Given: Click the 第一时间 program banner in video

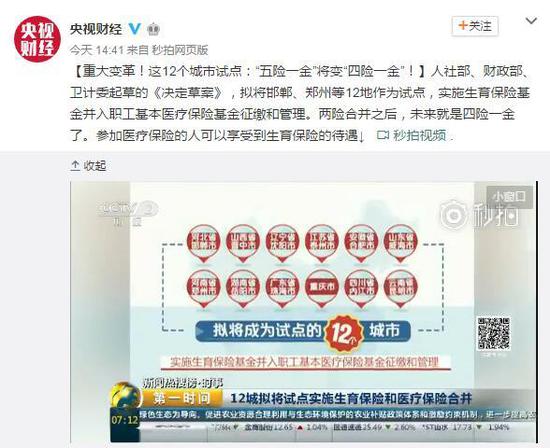Looking at the screenshot, I should (182, 398).
